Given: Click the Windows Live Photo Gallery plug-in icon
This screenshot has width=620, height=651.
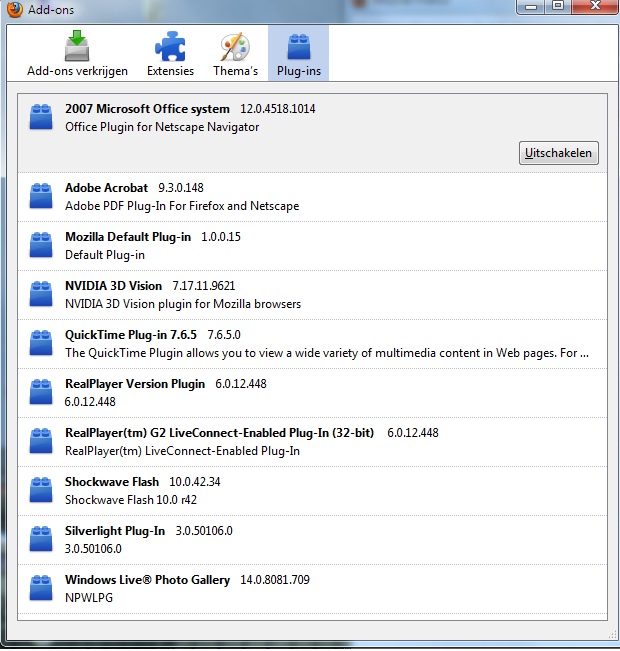Looking at the screenshot, I should (x=41, y=588).
